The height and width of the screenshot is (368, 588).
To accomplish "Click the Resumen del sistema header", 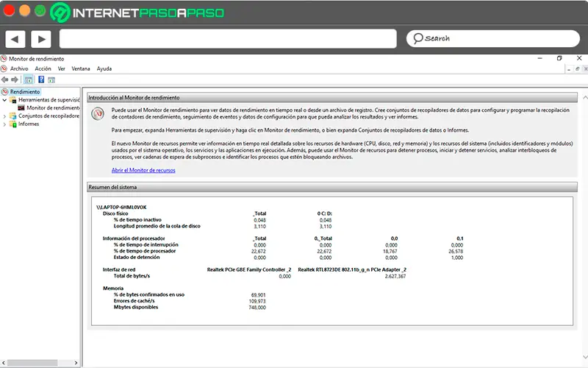I will (332, 187).
